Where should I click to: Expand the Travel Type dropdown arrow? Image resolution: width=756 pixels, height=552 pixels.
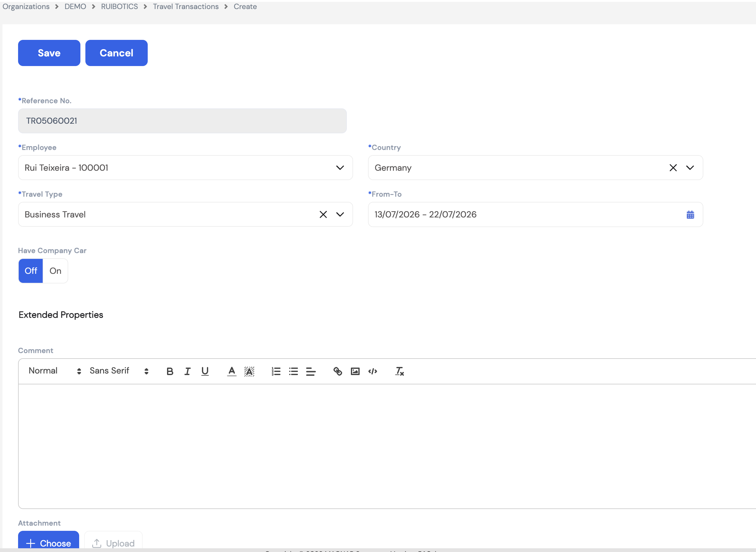[340, 215]
